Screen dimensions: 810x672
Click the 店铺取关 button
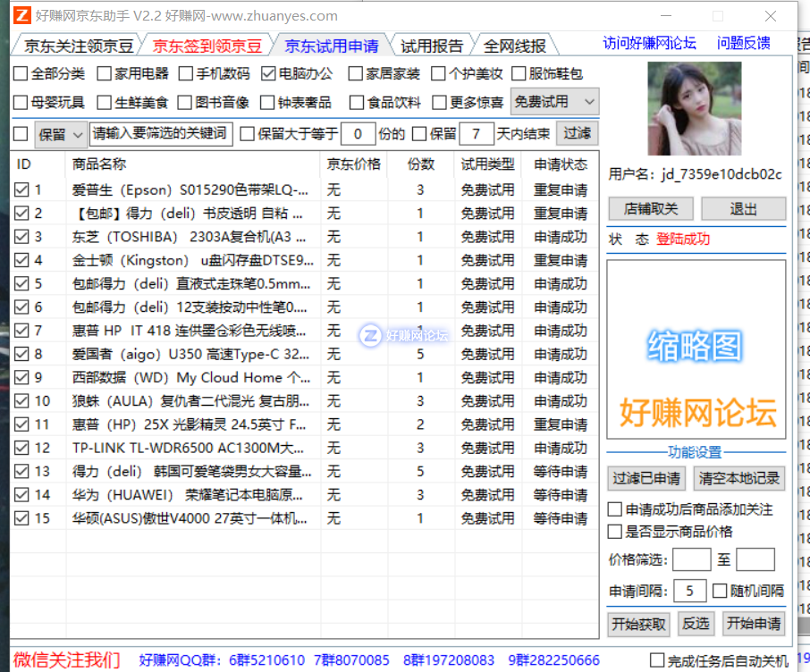pos(651,209)
